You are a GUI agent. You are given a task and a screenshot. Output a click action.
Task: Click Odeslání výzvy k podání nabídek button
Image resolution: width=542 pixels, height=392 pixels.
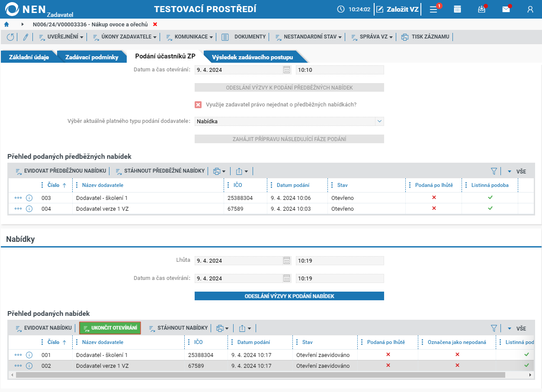tap(289, 296)
